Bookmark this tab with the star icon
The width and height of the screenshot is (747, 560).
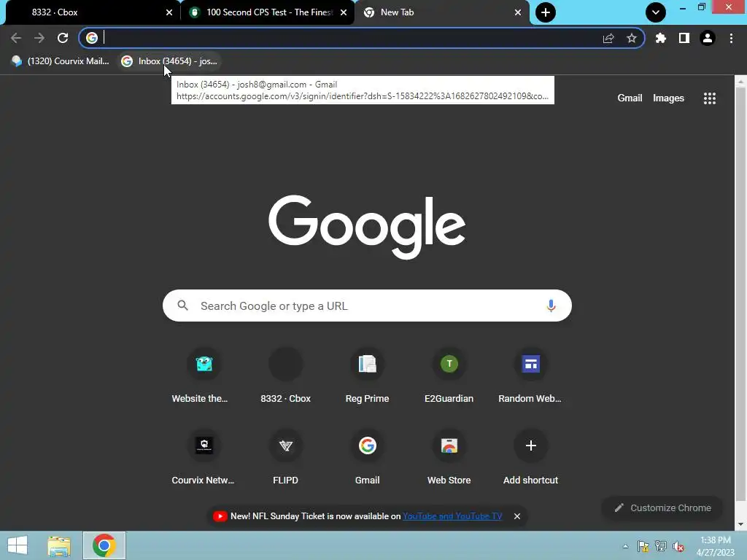coord(632,38)
